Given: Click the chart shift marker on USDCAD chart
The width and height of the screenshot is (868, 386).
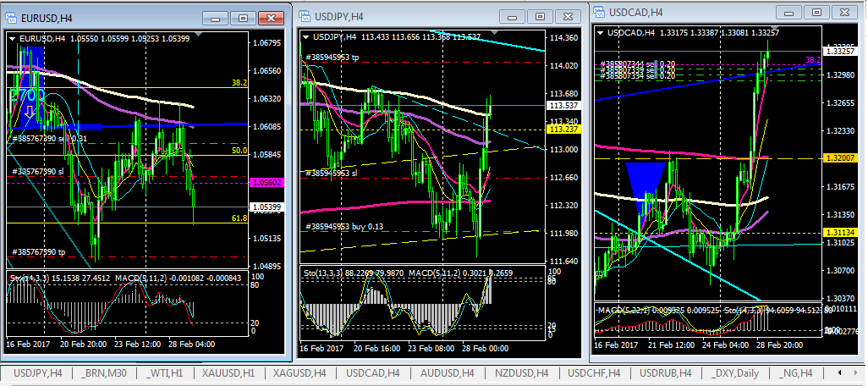Looking at the screenshot, I should pyautogui.click(x=775, y=29).
